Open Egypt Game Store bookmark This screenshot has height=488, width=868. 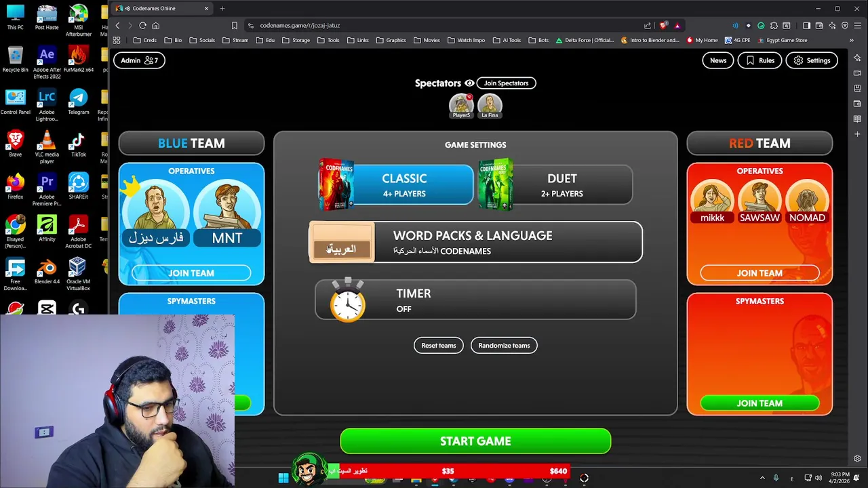782,40
